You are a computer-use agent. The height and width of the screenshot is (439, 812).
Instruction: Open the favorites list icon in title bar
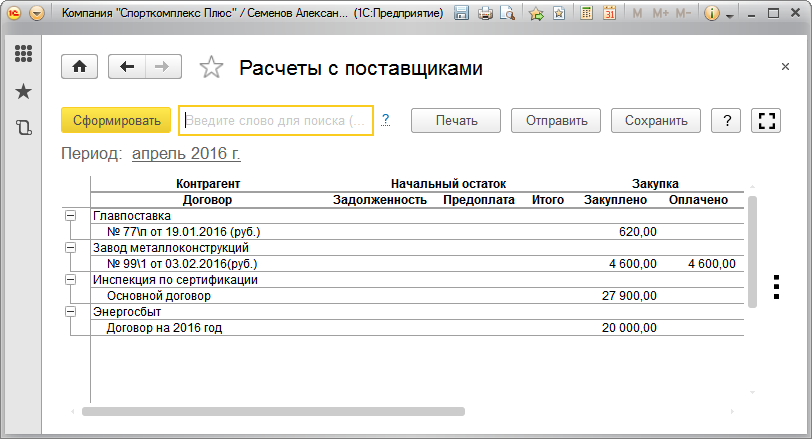pyautogui.click(x=559, y=13)
